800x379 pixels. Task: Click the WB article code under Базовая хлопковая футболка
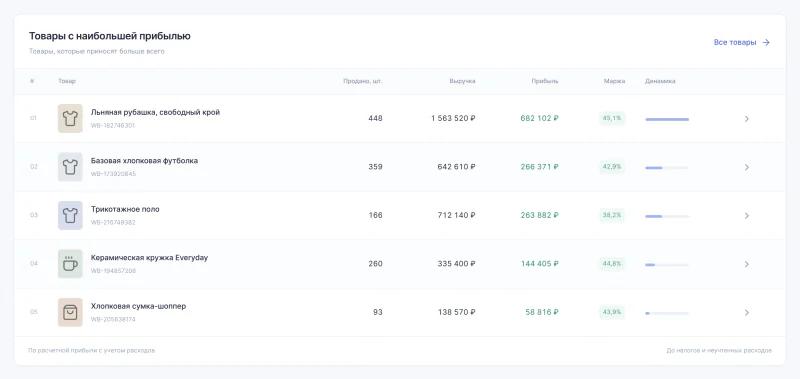click(113, 174)
